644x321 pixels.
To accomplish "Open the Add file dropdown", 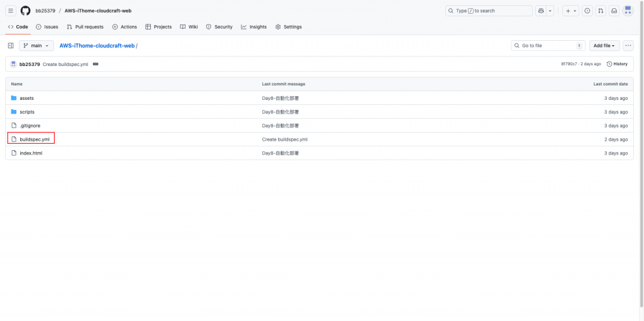I will [x=604, y=46].
